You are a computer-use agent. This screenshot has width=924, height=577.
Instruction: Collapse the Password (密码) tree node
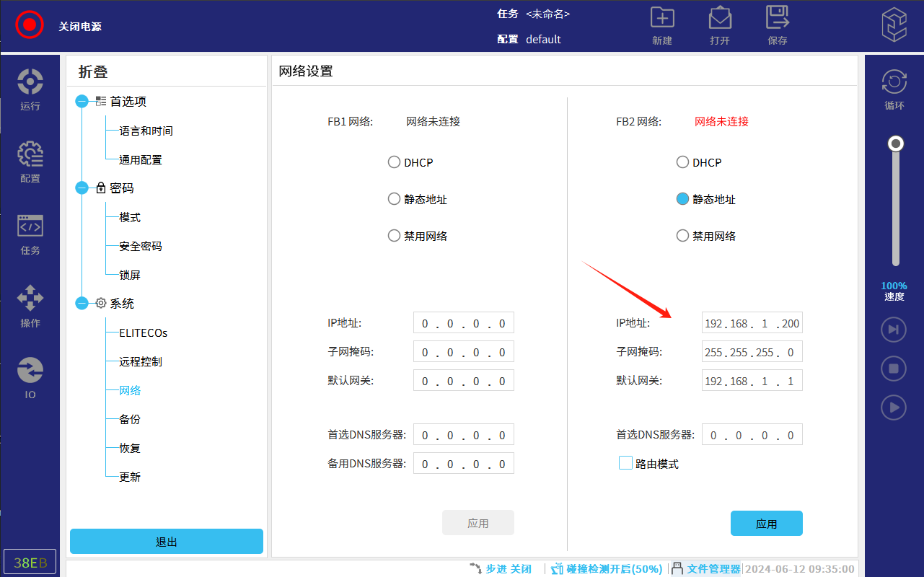tap(82, 188)
